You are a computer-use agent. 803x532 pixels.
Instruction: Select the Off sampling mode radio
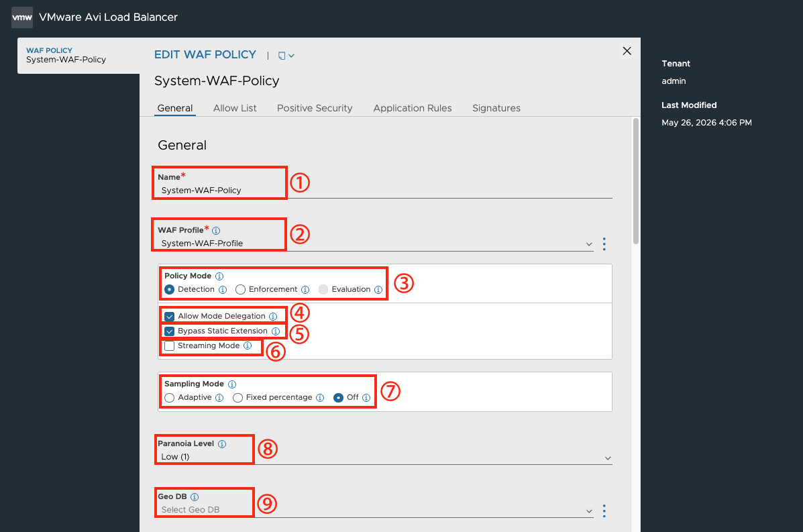pos(339,398)
